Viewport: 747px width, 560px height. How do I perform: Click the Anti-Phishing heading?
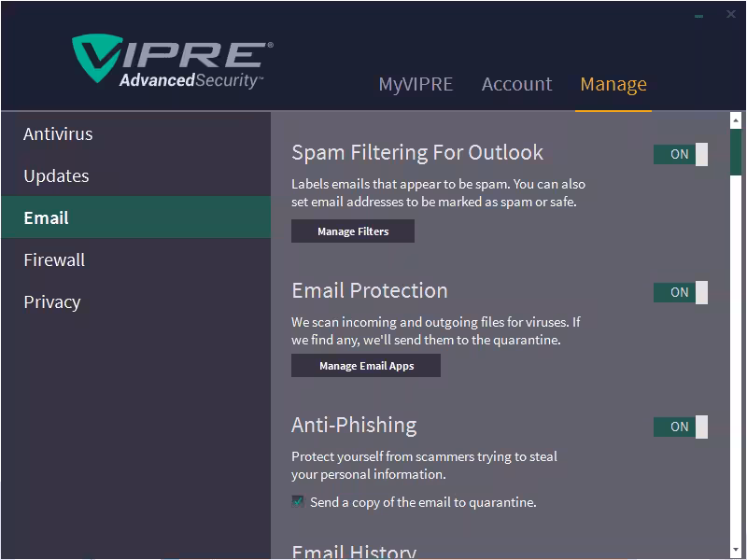354,426
